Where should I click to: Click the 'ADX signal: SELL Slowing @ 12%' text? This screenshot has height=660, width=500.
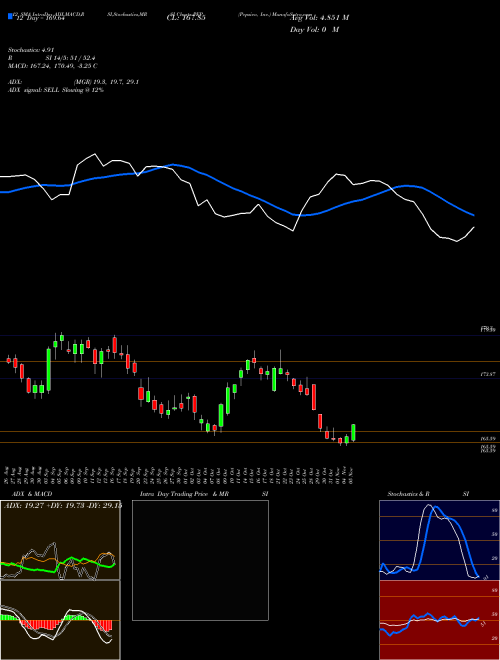point(56,90)
